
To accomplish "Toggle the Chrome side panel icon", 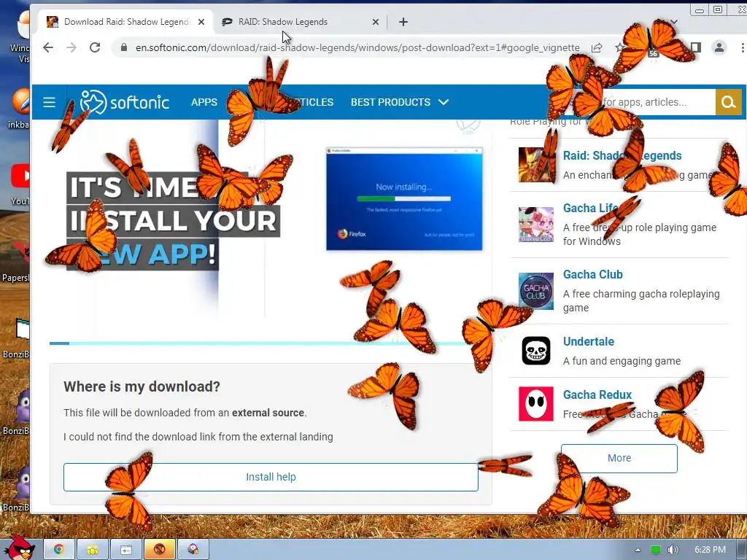I will 695,47.
